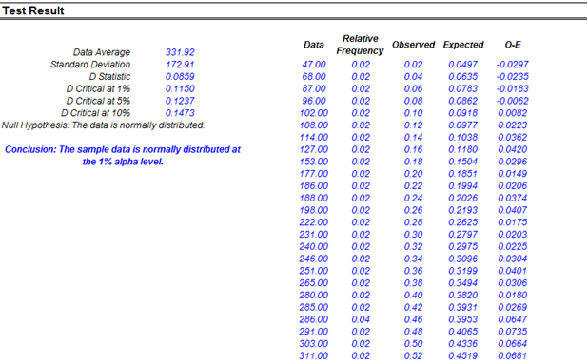This screenshot has width=588, height=364.
Task: Click the blue Conclusion text
Action: [123, 156]
